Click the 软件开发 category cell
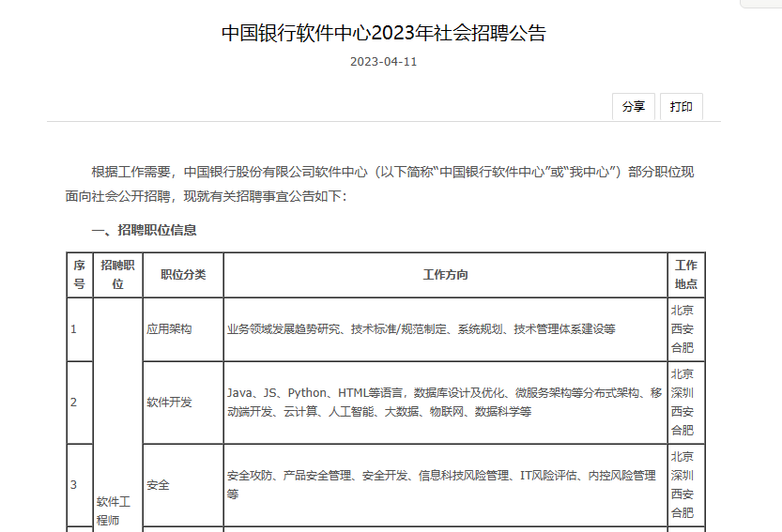Image resolution: width=782 pixels, height=532 pixels. 183,403
